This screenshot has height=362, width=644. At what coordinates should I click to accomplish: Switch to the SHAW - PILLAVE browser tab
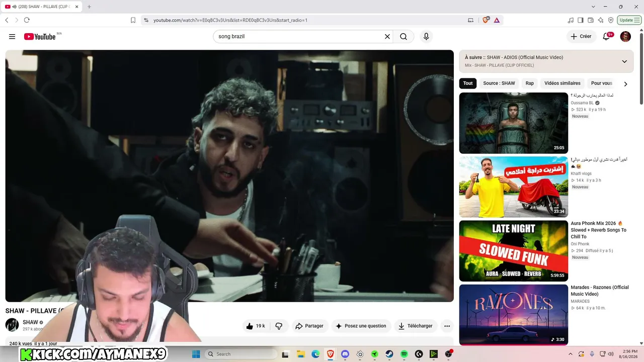(40, 7)
